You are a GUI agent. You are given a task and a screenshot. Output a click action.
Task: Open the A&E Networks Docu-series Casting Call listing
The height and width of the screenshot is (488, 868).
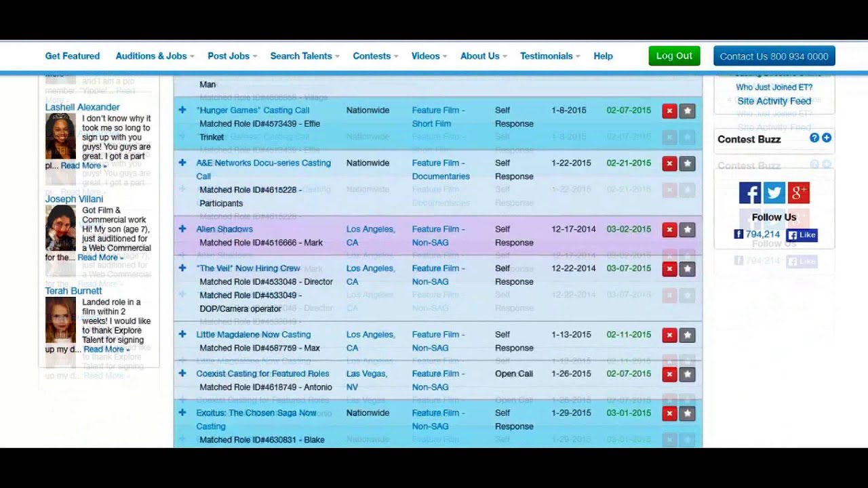(263, 169)
